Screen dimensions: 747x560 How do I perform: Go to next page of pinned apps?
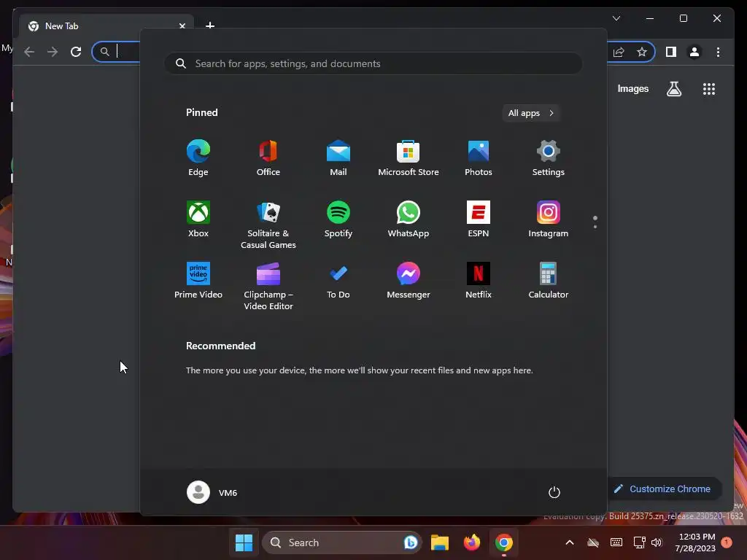[595, 227]
